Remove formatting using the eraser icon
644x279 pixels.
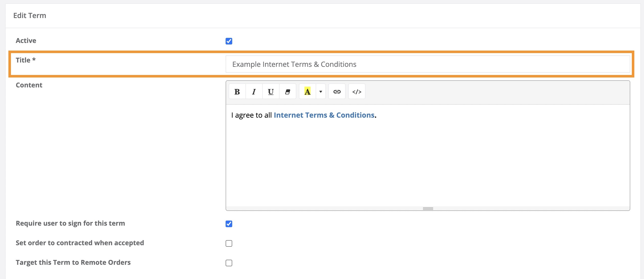(287, 91)
